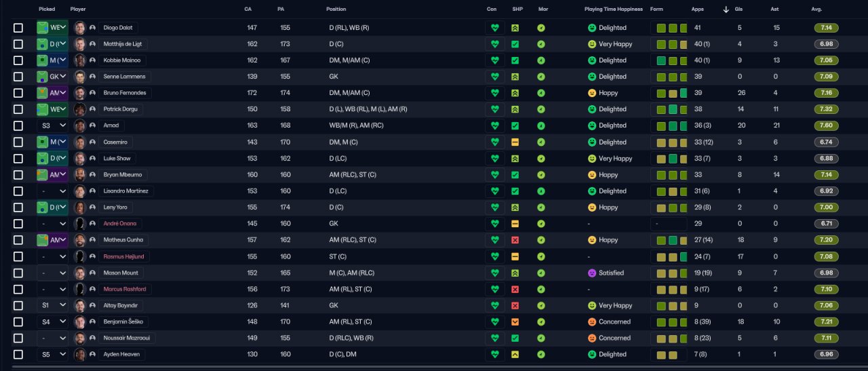Sort the list by the PA column
Viewport: 868px width, 371px height.
coord(281,9)
